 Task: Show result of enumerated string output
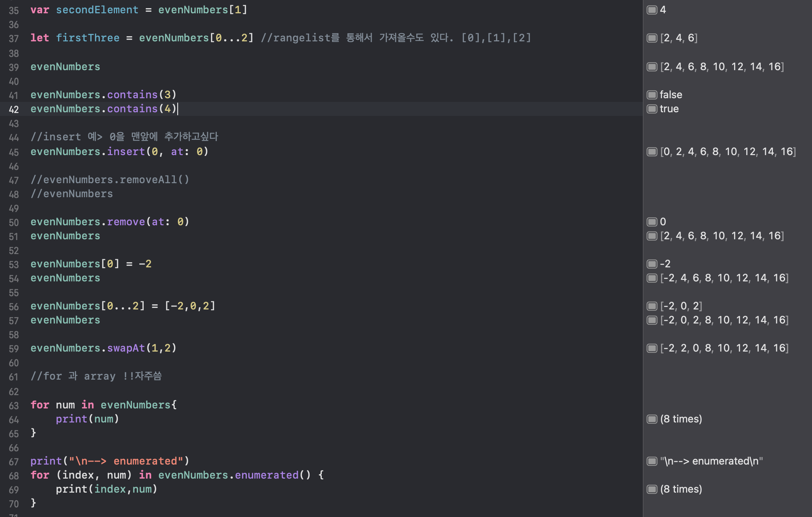(x=652, y=461)
